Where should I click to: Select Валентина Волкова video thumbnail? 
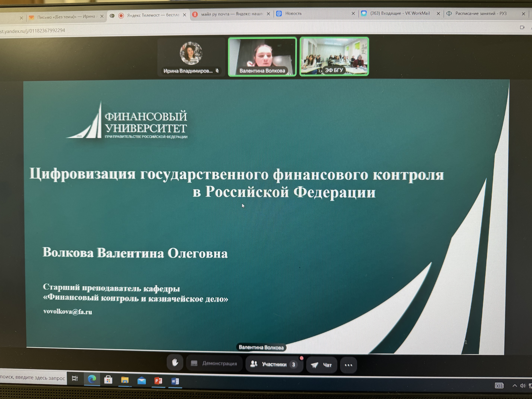(262, 57)
